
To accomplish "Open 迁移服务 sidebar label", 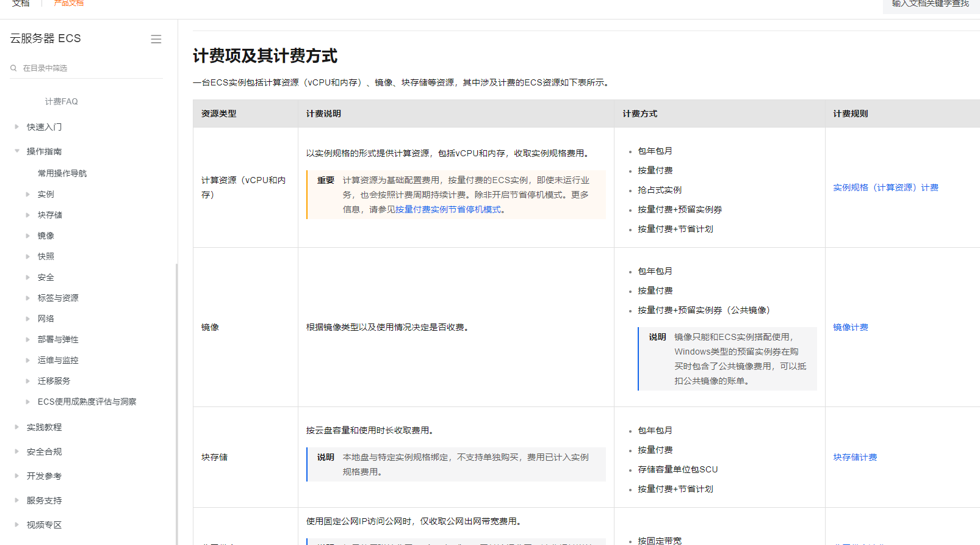I will point(54,381).
